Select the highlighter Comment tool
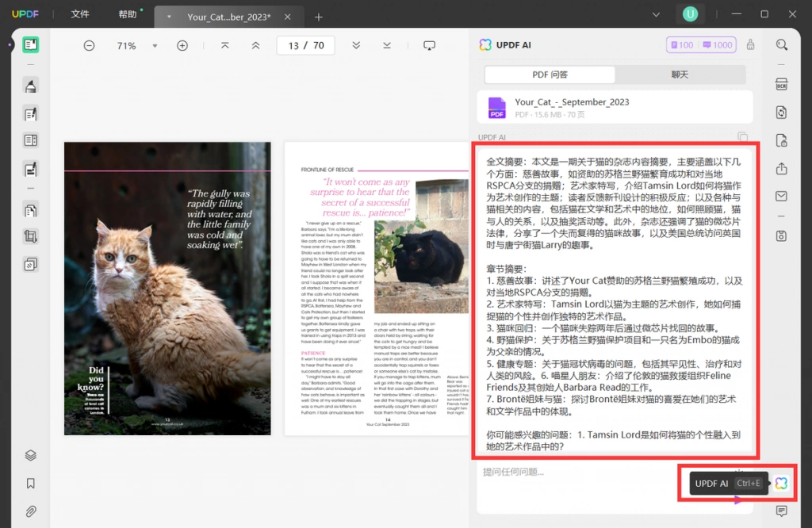Viewport: 812px width, 528px height. (31, 86)
